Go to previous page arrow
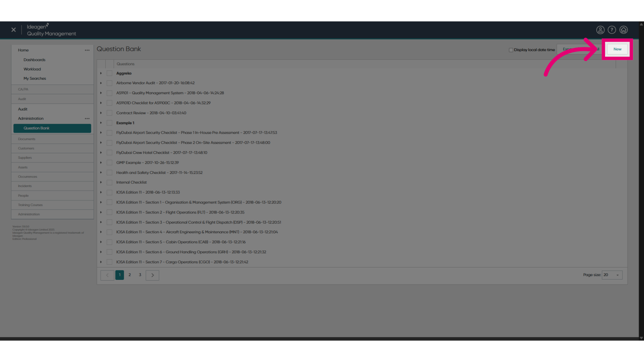 tap(107, 275)
